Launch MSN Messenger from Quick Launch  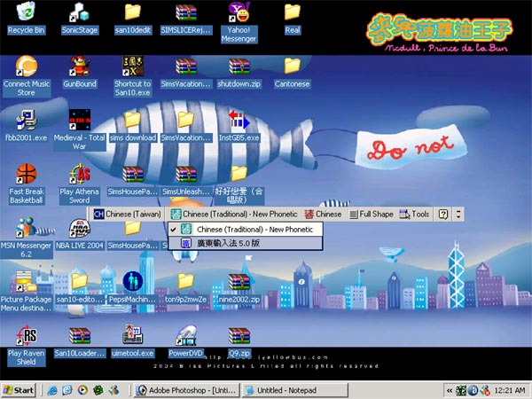pyautogui.click(x=113, y=390)
